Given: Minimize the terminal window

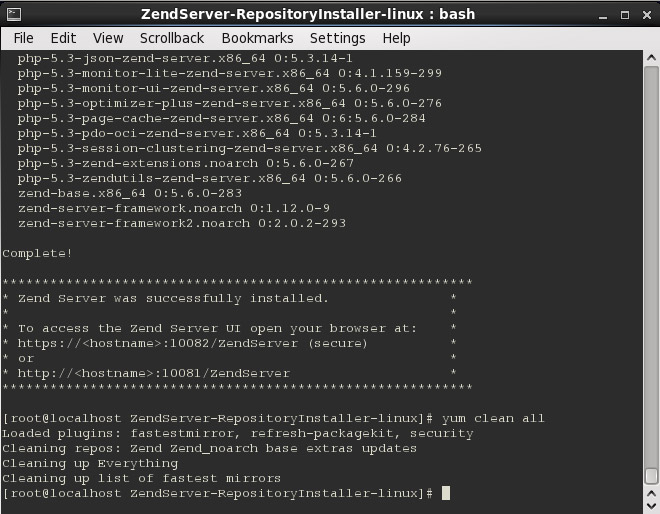Looking at the screenshot, I should 603,16.
